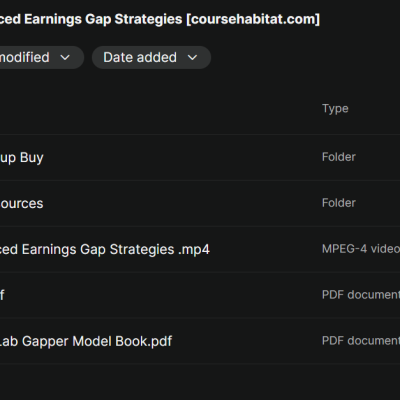
Task: Click the MPEG-4 video type cell
Action: coord(361,249)
